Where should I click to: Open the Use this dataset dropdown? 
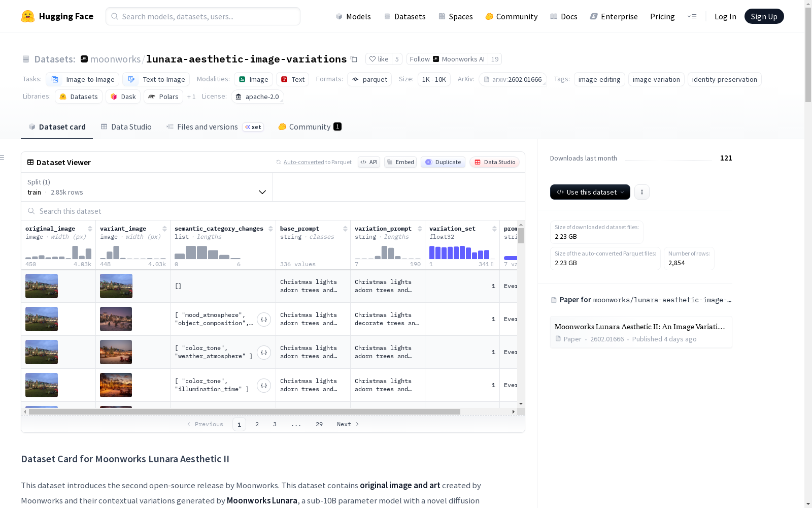tap(590, 192)
